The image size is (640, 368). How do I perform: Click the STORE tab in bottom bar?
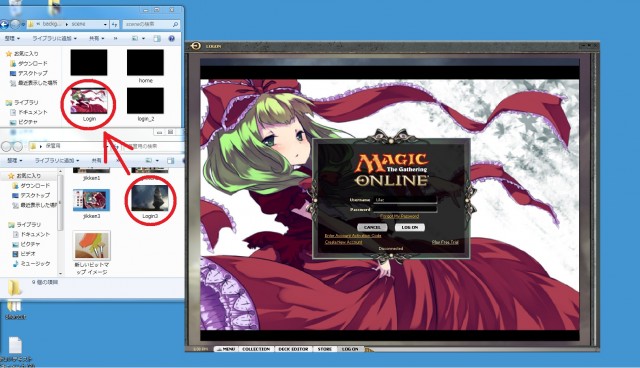pos(325,349)
